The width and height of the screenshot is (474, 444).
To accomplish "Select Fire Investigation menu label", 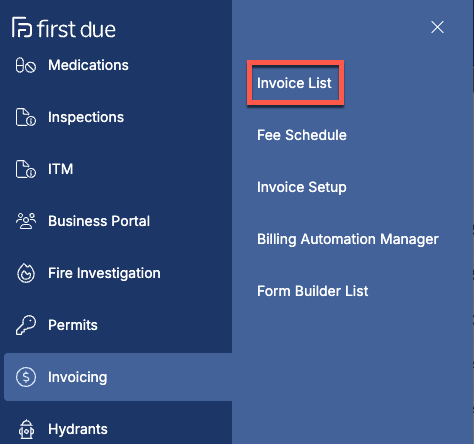I will tap(104, 273).
